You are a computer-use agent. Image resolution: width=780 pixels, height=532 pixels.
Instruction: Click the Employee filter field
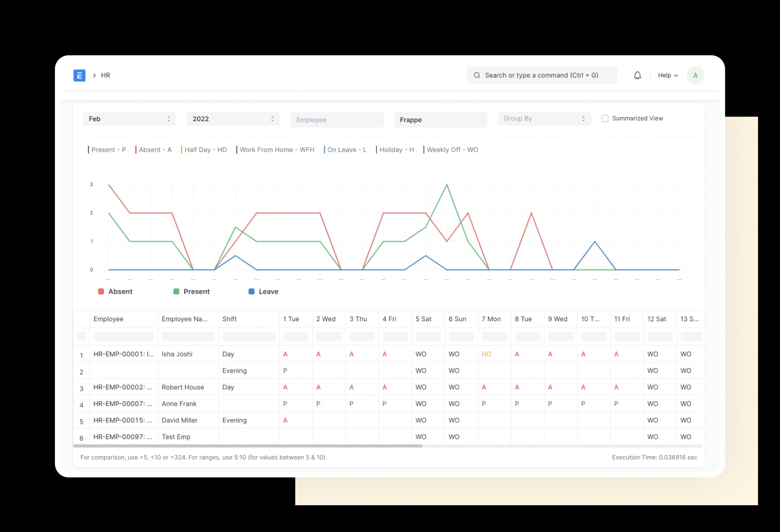tap(337, 120)
